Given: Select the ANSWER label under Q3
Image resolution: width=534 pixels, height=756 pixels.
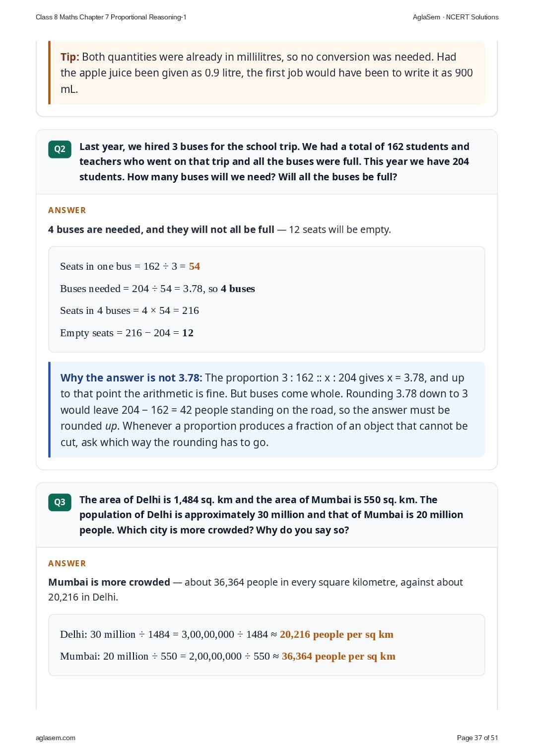Looking at the screenshot, I should [67, 563].
